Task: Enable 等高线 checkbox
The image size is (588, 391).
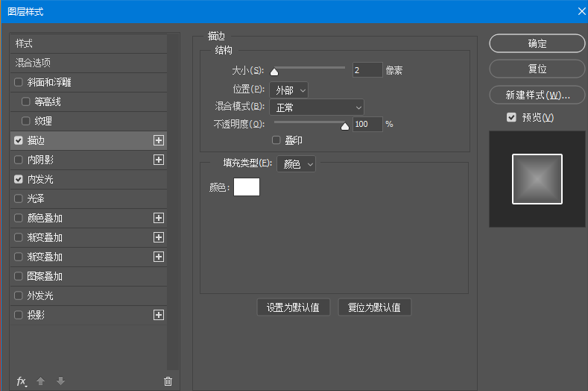Action: pyautogui.click(x=26, y=101)
